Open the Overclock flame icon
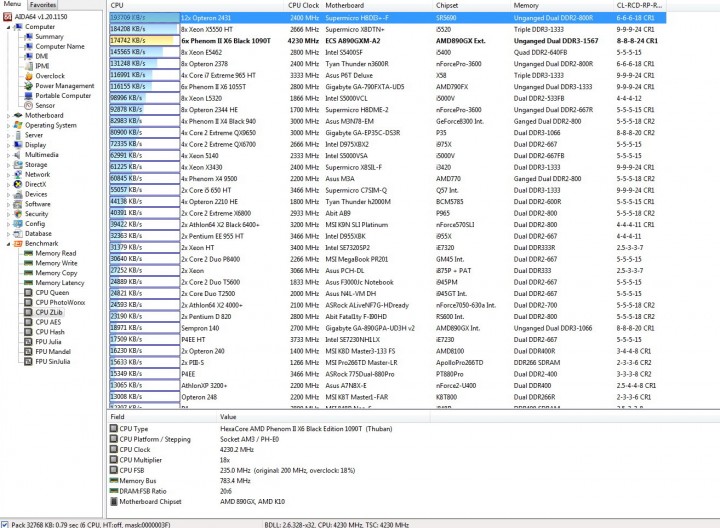The image size is (720, 528). 28,76
